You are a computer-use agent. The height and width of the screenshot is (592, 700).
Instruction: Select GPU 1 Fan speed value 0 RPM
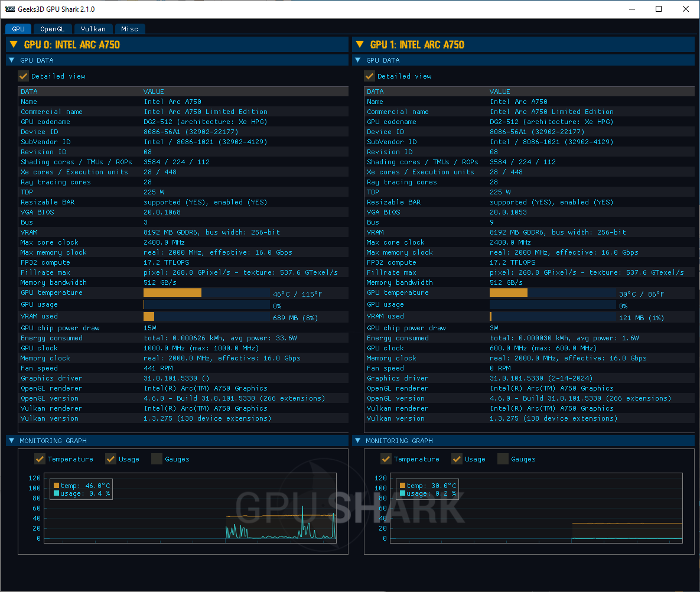tap(500, 368)
